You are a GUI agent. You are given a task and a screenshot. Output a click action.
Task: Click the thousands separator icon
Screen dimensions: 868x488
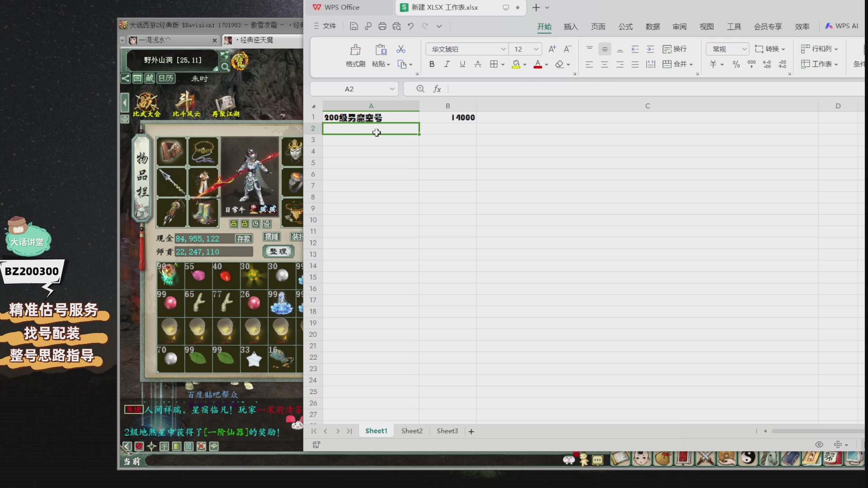coord(752,64)
